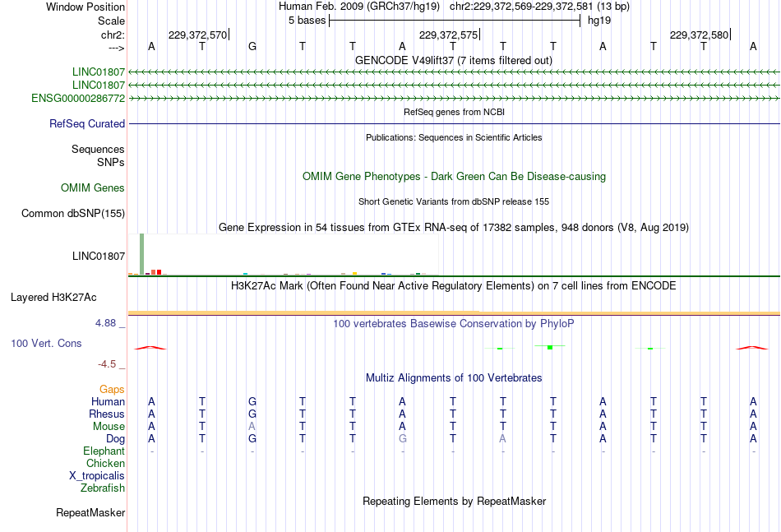Click the tall green GTEx expression bar
Viewport: 781px width, 532px height.
click(x=142, y=254)
